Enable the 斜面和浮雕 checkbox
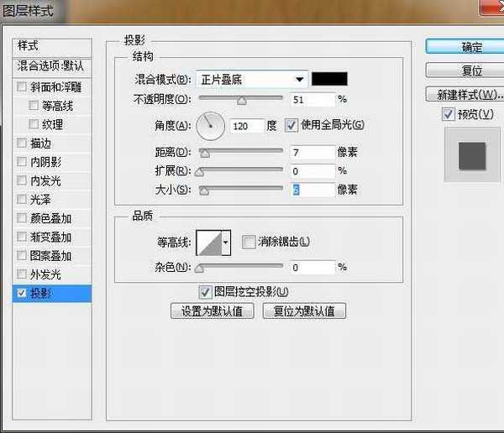Screen dimensions: 504x433 (22, 87)
